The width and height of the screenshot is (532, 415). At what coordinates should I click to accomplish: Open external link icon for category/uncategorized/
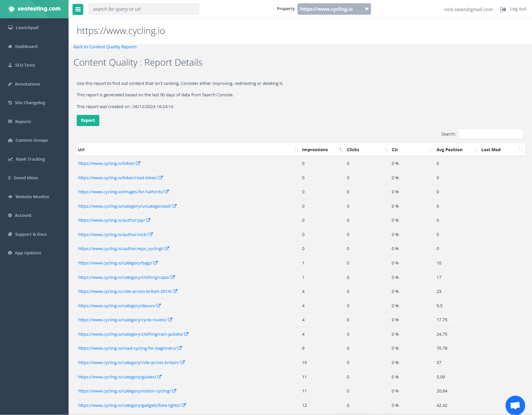coord(174,206)
